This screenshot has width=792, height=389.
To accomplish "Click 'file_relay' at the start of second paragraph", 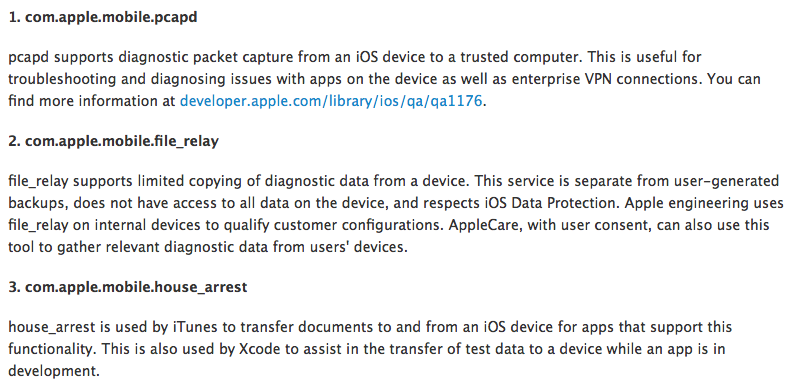I will tap(37, 181).
